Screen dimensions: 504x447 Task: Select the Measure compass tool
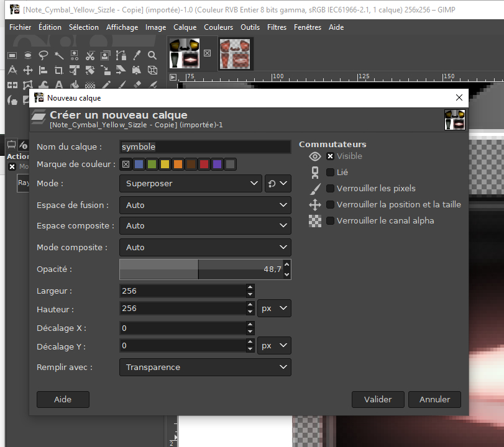(12, 70)
